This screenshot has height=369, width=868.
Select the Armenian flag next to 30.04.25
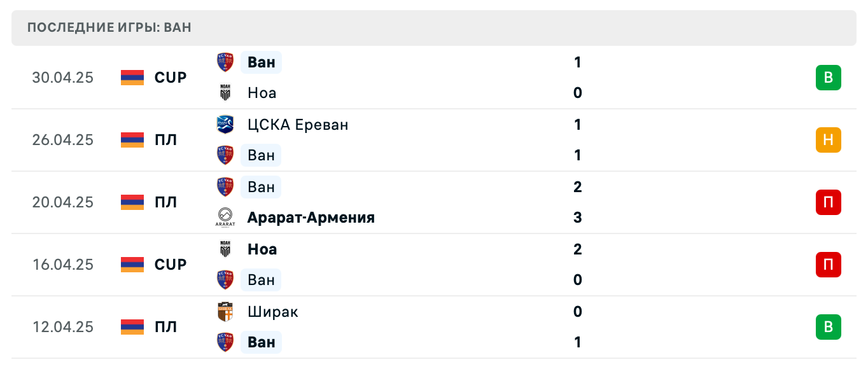click(x=131, y=78)
